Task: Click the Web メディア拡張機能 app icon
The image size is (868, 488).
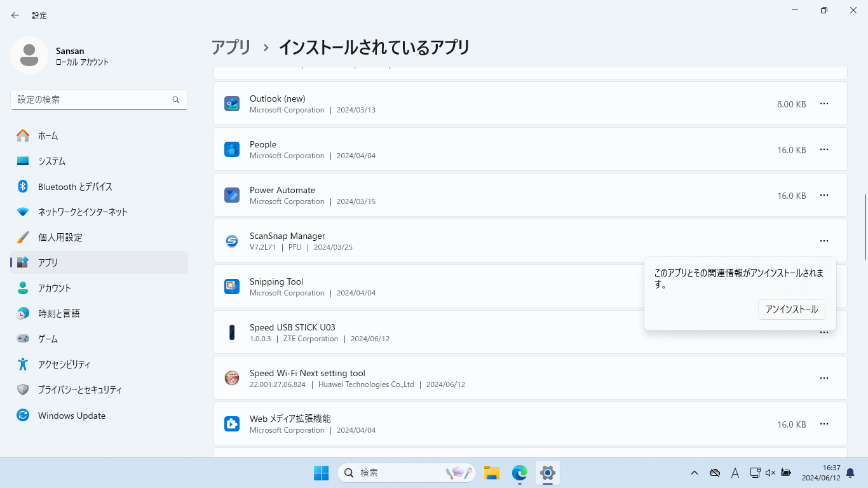Action: tap(232, 424)
